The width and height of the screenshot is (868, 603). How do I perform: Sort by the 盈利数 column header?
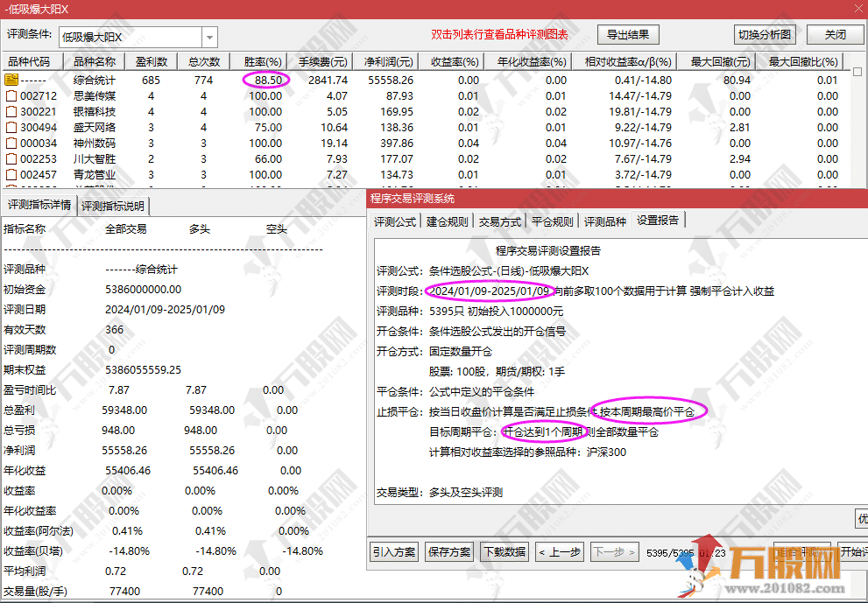[x=152, y=61]
